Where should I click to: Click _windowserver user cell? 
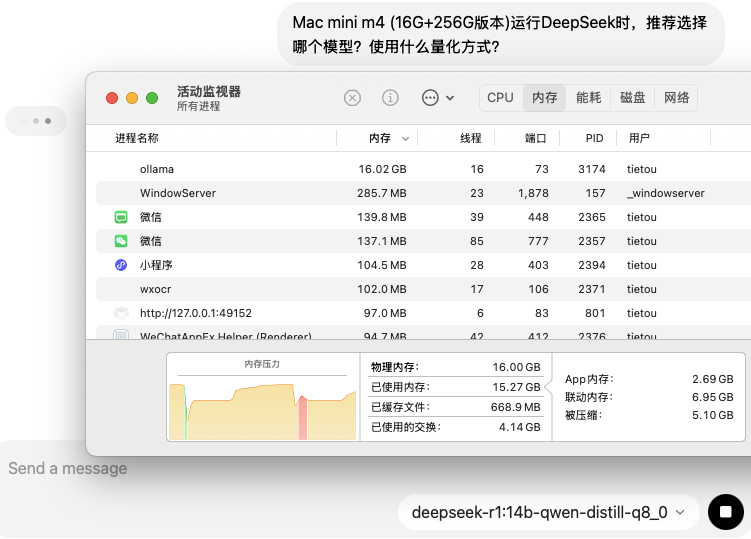coord(666,193)
